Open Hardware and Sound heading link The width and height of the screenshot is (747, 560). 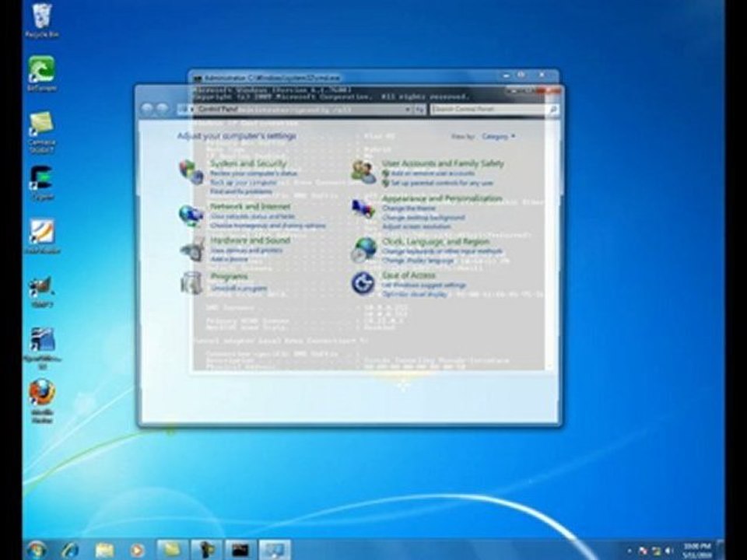[x=250, y=240]
